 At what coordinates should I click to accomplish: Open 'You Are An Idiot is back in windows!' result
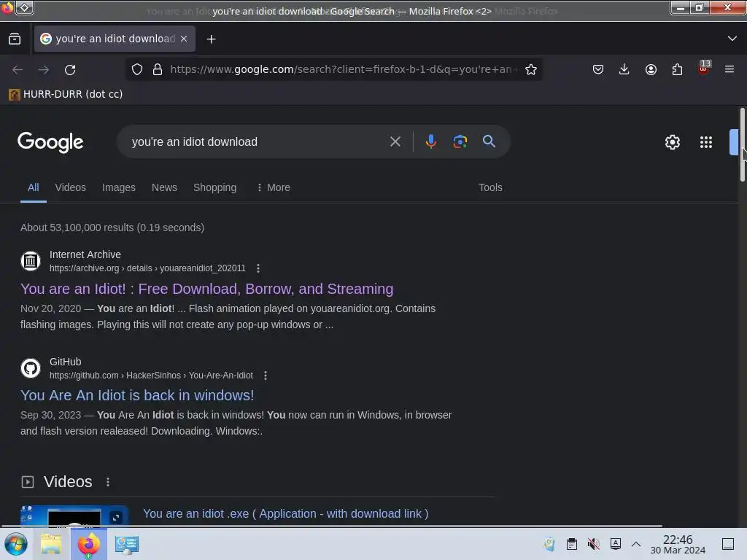(137, 395)
